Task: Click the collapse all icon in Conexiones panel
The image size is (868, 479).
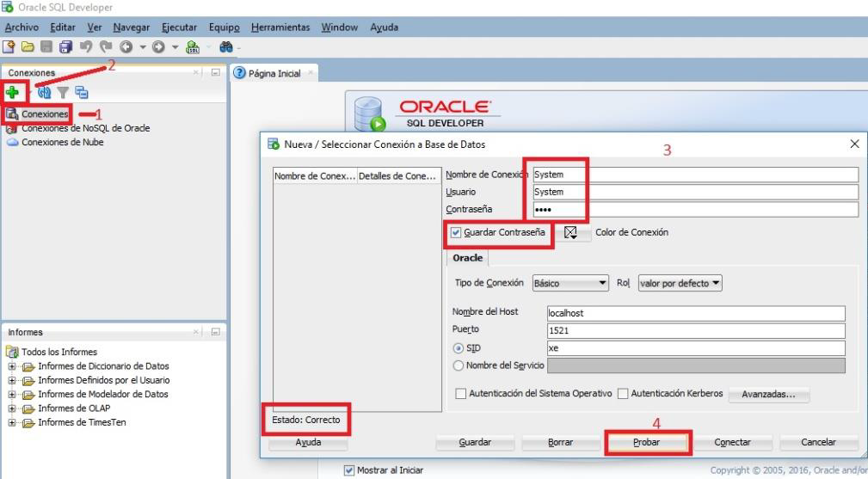Action: [x=82, y=92]
